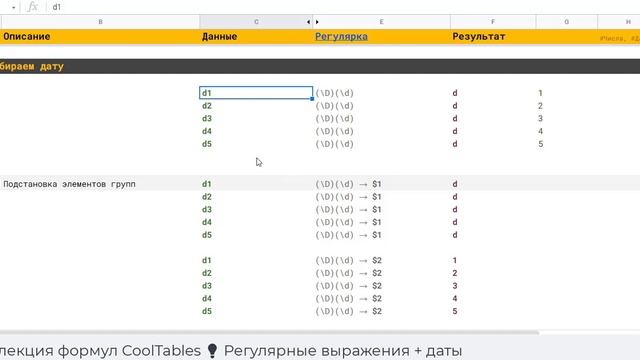Expand hidden column via right arrow on E
640x360 pixels.
tap(317, 22)
